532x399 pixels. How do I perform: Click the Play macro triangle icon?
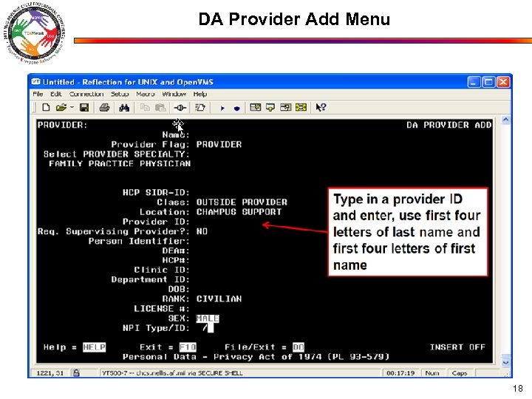pyautogui.click(x=222, y=108)
